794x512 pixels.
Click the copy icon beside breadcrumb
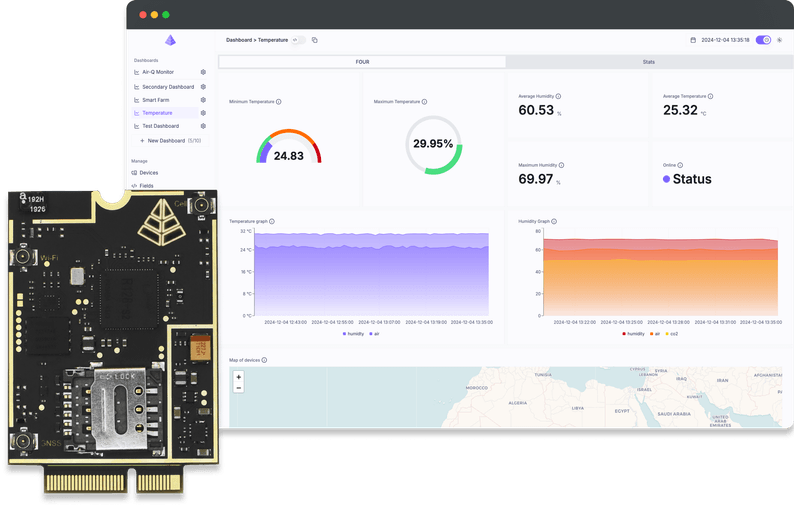point(314,40)
